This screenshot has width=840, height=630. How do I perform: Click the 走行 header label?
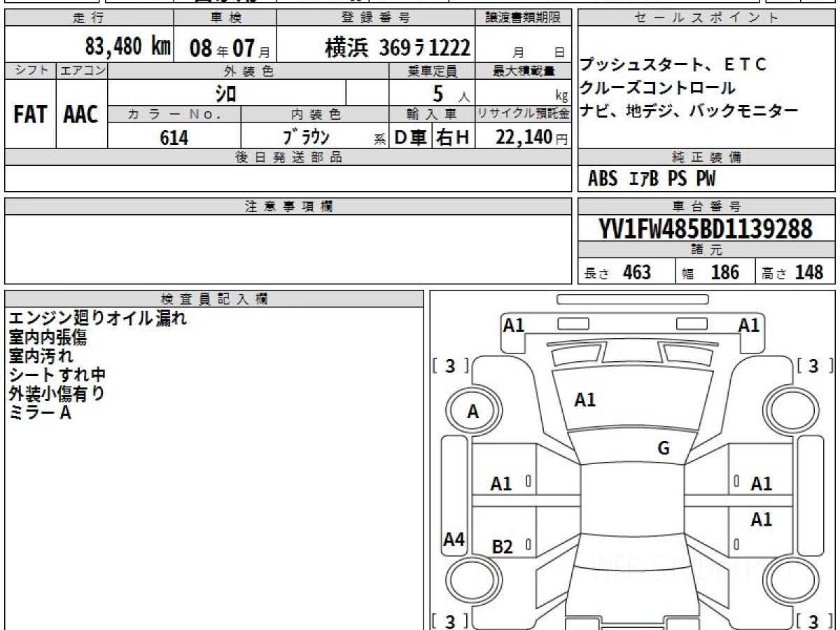(x=87, y=18)
